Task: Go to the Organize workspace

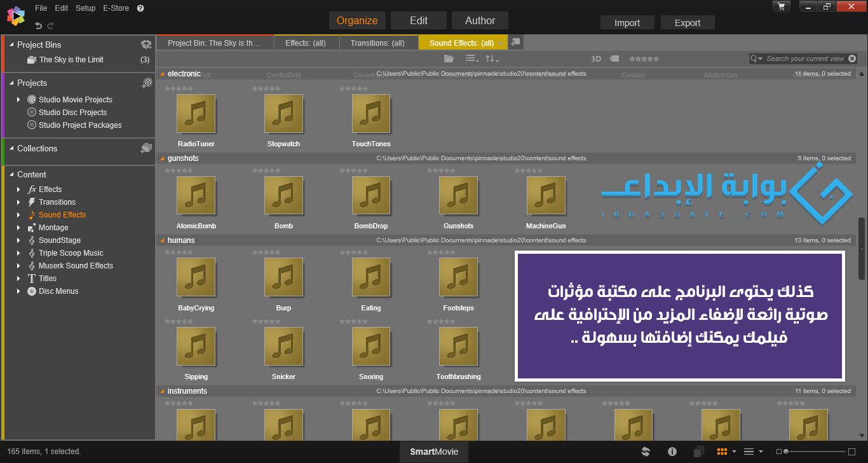Action: pos(357,20)
